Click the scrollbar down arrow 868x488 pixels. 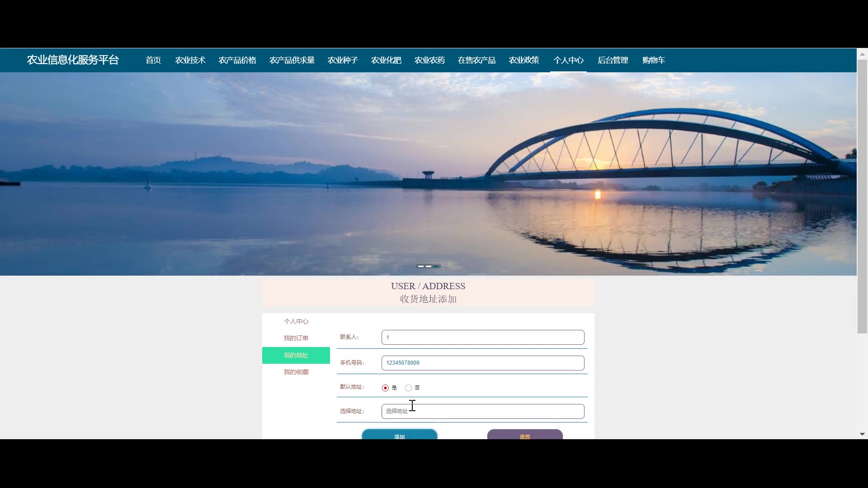tap(862, 434)
